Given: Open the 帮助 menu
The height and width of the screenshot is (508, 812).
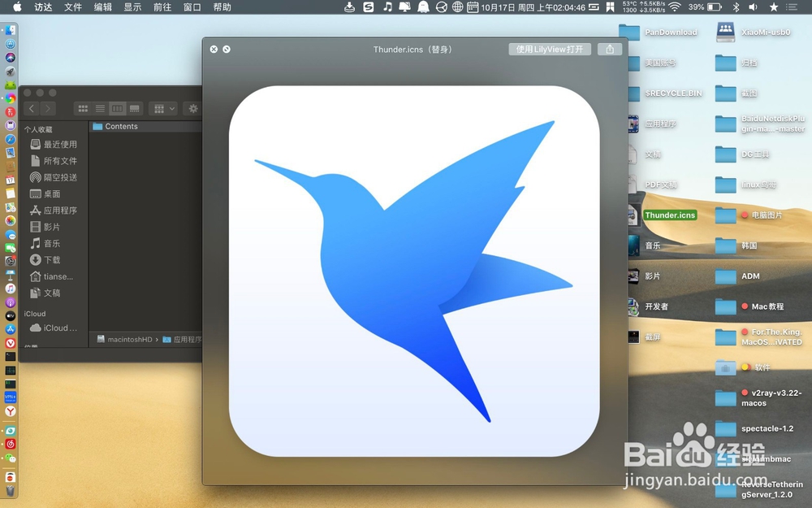Looking at the screenshot, I should 222,7.
